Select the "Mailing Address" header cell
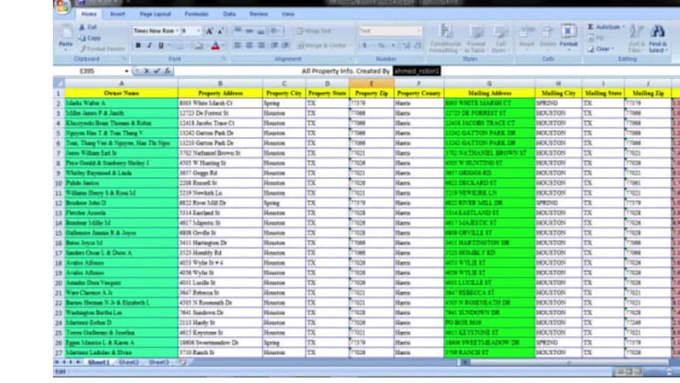 coord(489,93)
